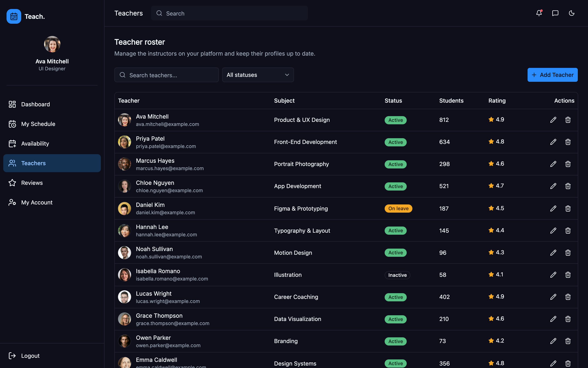588x368 pixels.
Task: Delete Emma Caldwell using trash icon
Action: click(568, 363)
